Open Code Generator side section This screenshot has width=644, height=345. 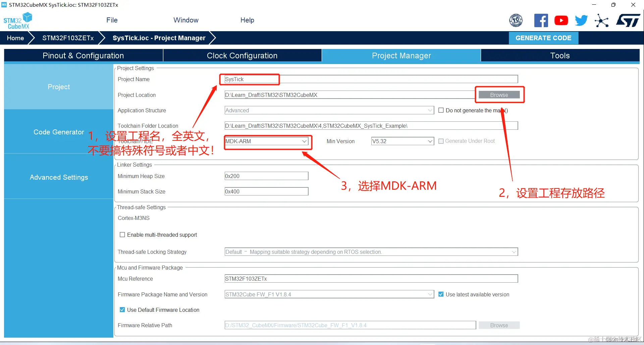pos(59,132)
